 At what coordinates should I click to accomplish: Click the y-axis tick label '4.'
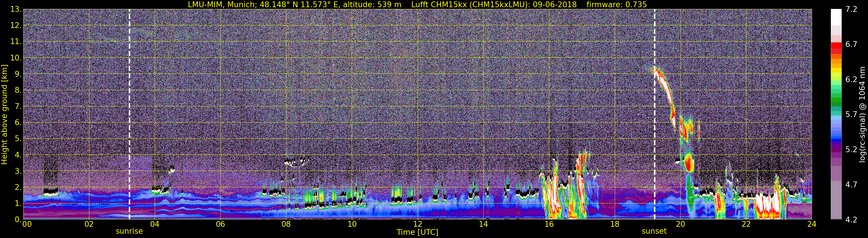click(x=18, y=155)
